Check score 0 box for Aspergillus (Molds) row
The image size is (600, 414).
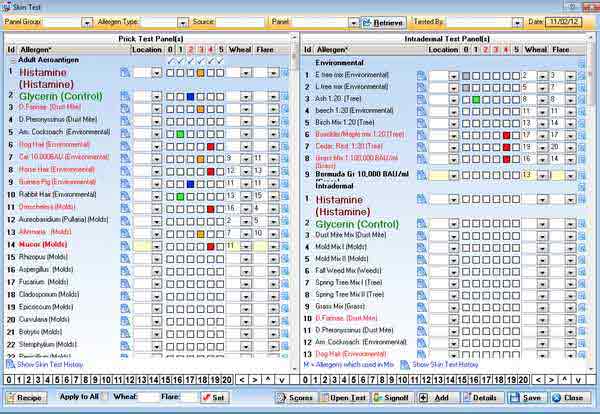(170, 272)
